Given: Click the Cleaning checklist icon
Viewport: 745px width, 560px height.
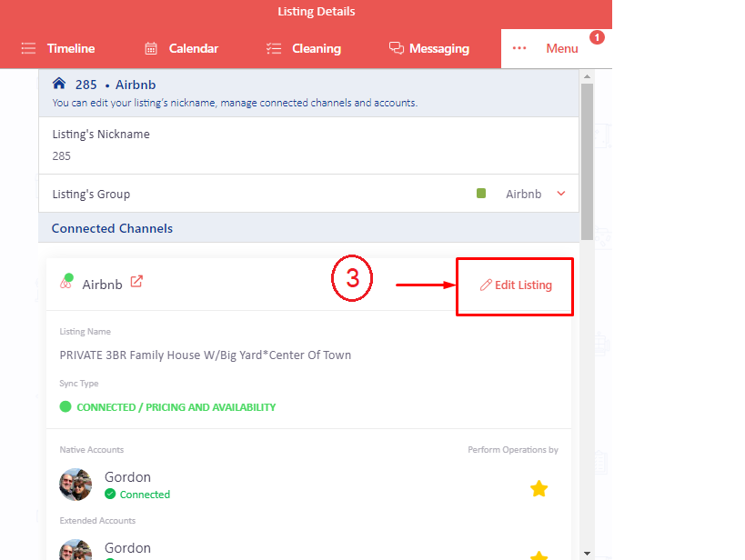Looking at the screenshot, I should point(274,48).
